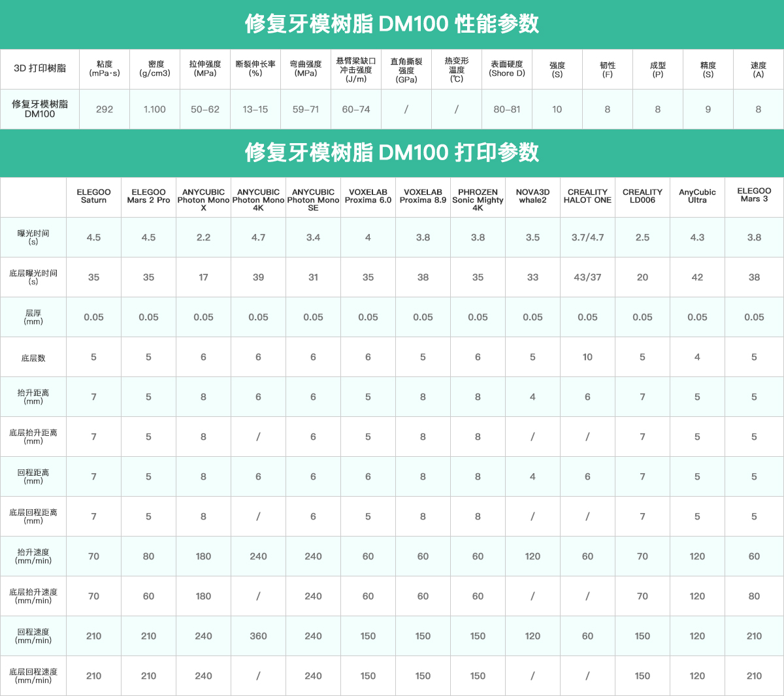The width and height of the screenshot is (784, 696).
Task: Select the flexural strength value "59–71"
Action: tap(306, 109)
